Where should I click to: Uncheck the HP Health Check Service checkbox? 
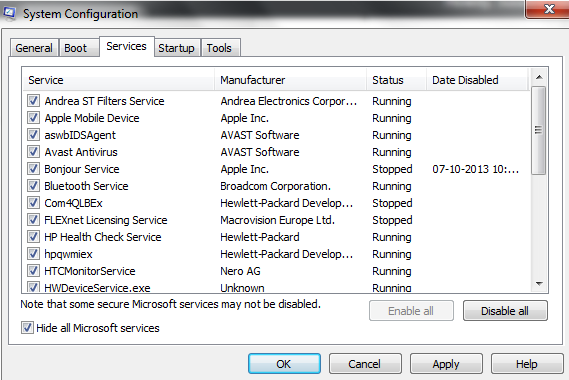tap(33, 237)
